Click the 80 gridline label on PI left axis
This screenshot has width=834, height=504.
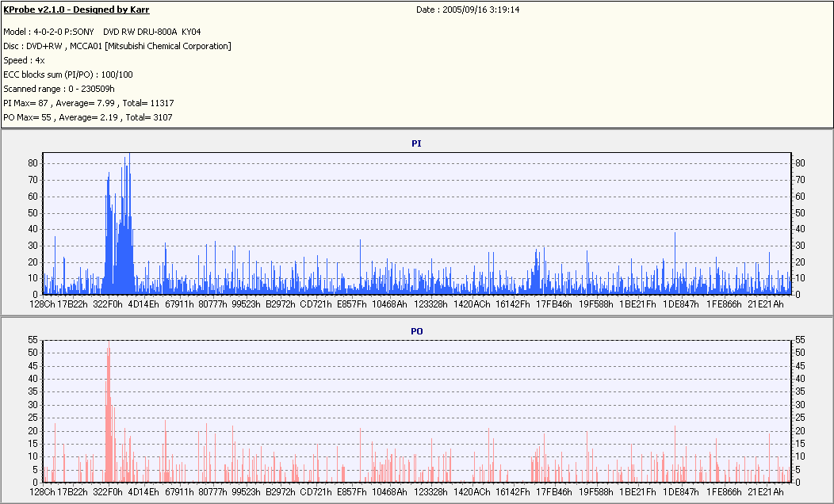tap(33, 163)
